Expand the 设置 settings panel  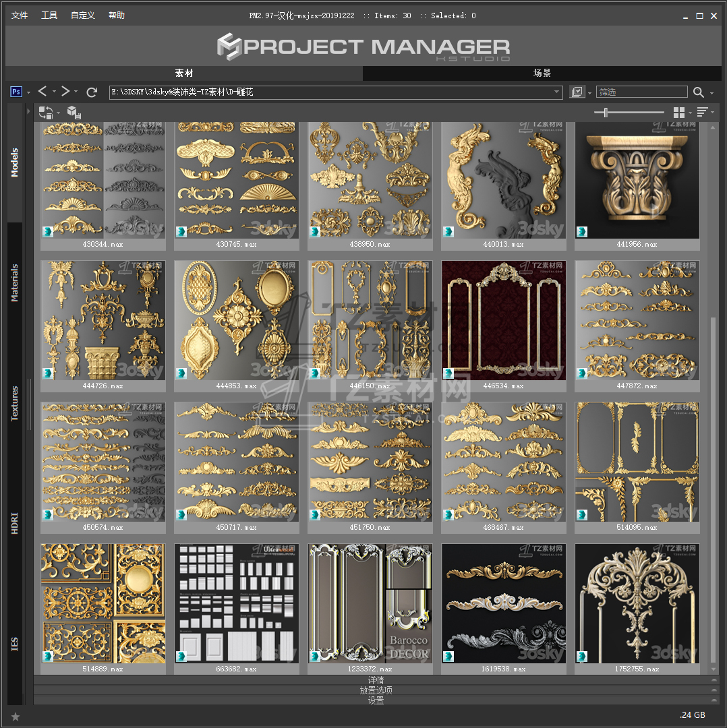point(376,700)
